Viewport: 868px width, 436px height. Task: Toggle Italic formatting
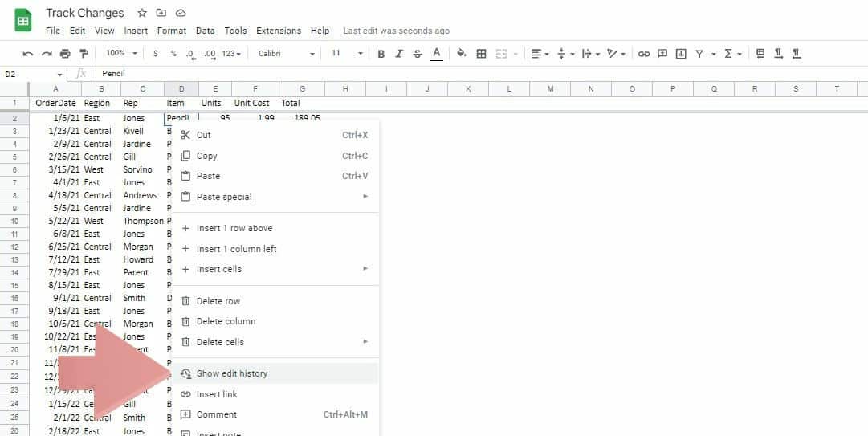coord(399,54)
